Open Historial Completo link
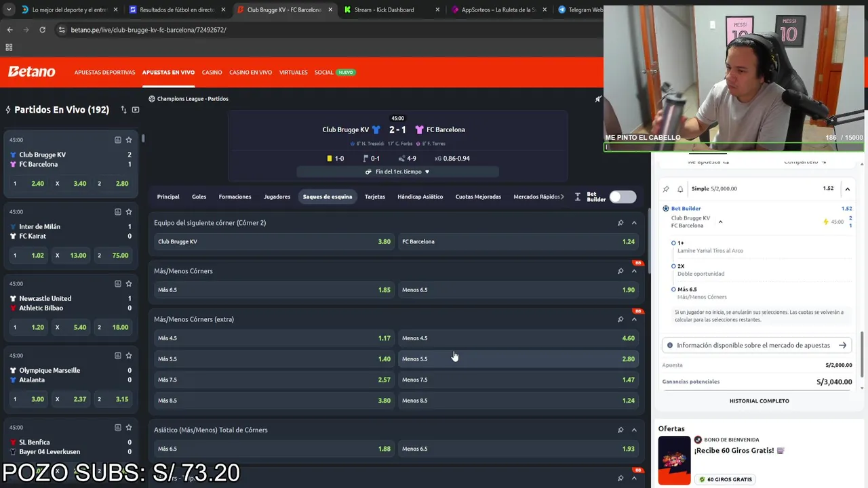Viewport: 868px width, 488px height. tap(759, 401)
